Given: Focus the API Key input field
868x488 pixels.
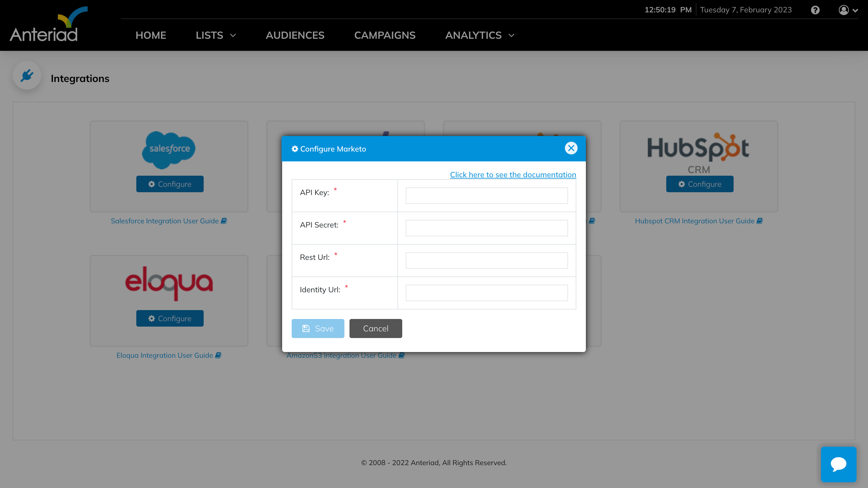Looking at the screenshot, I should point(486,196).
